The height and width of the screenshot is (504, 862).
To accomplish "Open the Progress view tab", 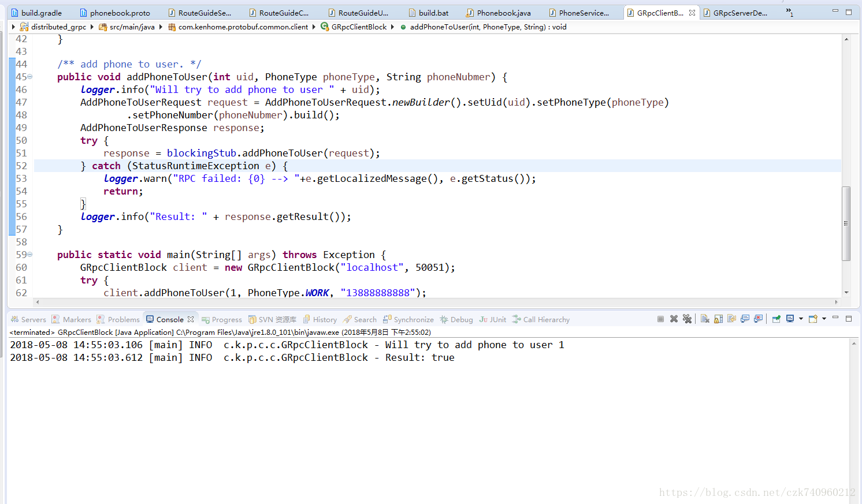I will pos(221,319).
